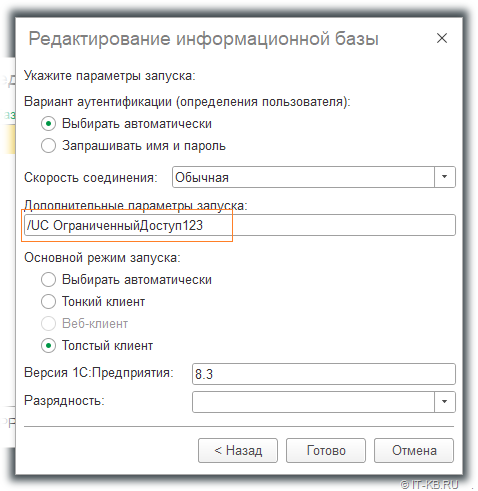
Task: Go back with the '< Назад' button
Action: [x=238, y=450]
